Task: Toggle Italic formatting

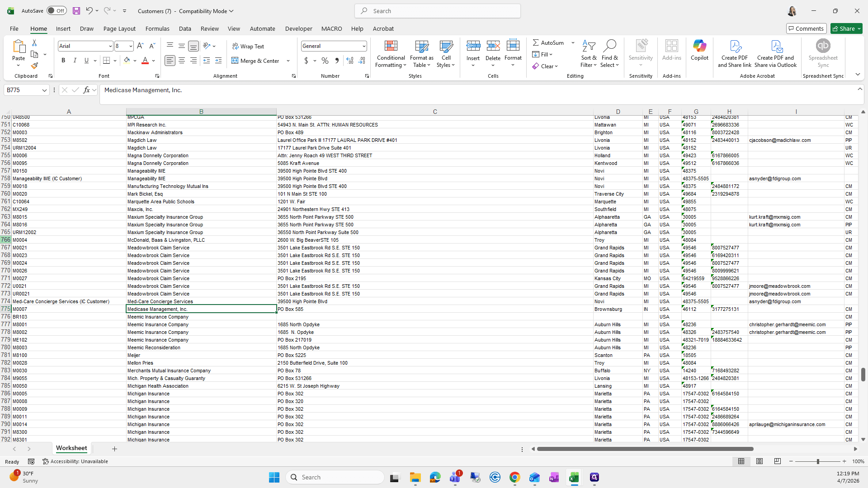Action: 75,61
